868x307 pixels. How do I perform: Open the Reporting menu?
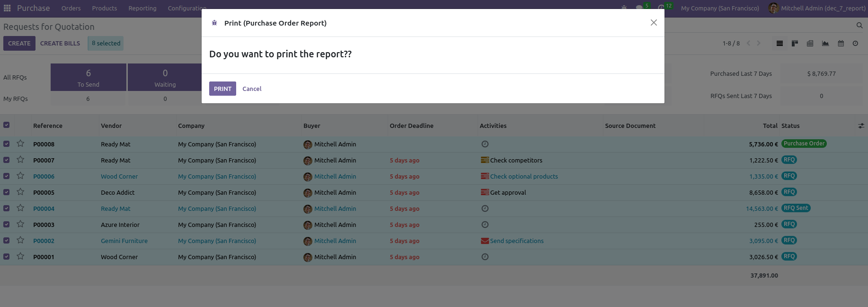pyautogui.click(x=142, y=8)
